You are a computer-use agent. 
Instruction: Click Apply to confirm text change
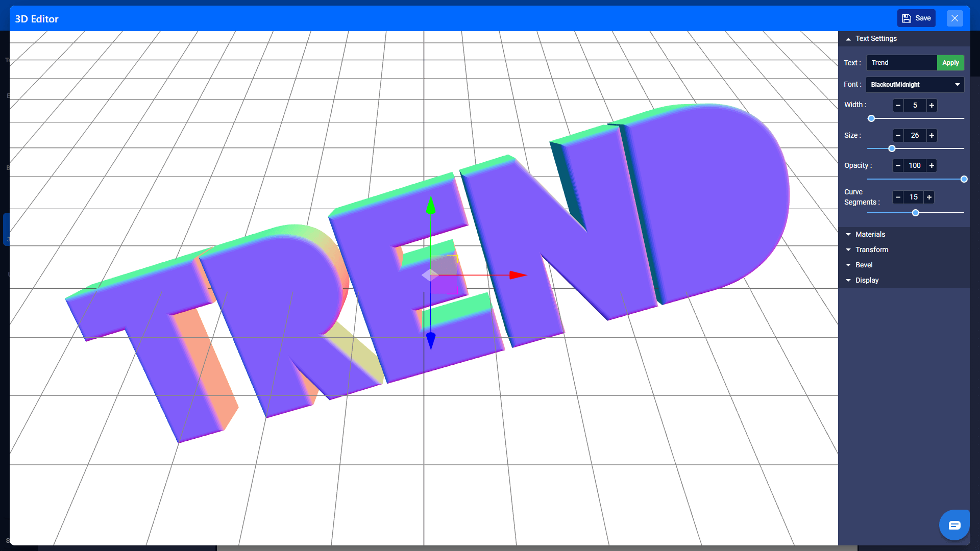[x=950, y=62]
